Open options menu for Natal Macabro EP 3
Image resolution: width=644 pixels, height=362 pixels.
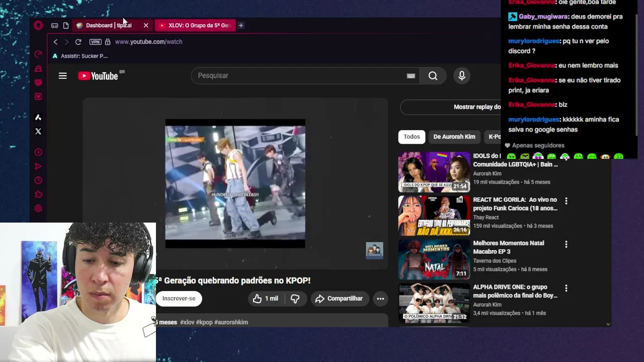click(566, 244)
